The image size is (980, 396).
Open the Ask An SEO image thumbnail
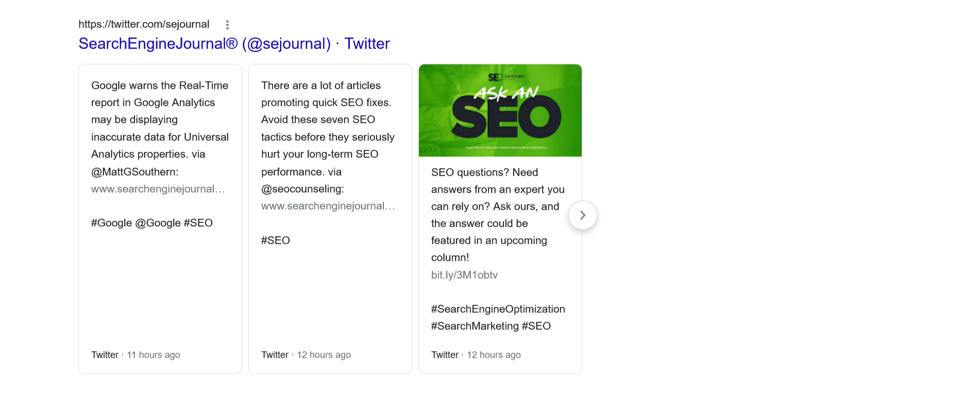(x=500, y=110)
